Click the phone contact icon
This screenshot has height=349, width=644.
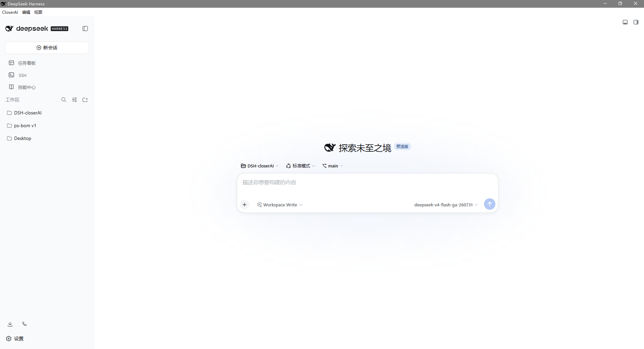[24, 324]
